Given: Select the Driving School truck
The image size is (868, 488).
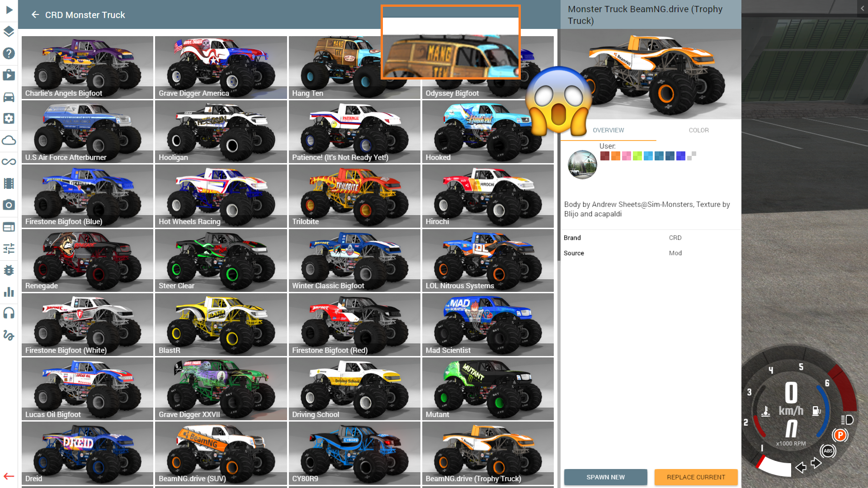Looking at the screenshot, I should (x=354, y=389).
